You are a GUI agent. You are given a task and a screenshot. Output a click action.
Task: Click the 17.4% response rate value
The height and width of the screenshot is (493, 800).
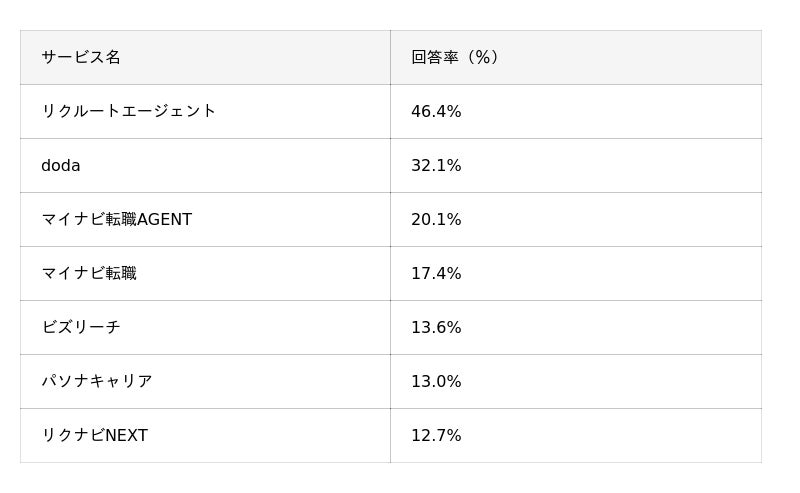point(436,273)
